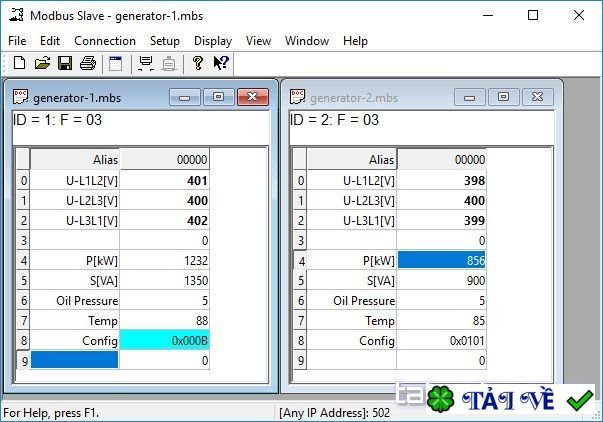Save using the floppy disk icon
The height and width of the screenshot is (422, 603).
click(65, 63)
